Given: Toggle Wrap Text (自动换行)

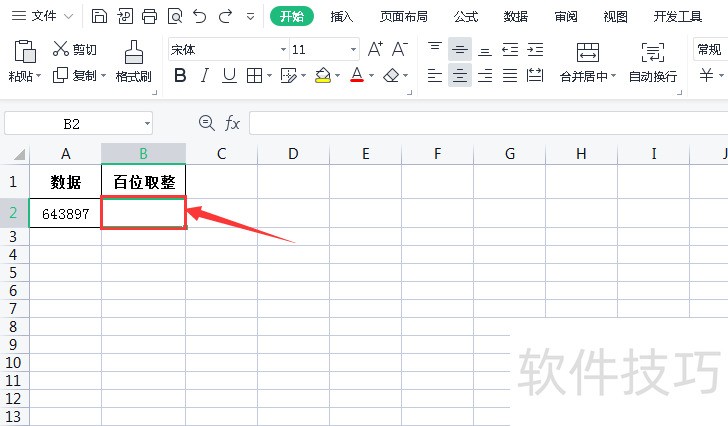Looking at the screenshot, I should tap(653, 62).
